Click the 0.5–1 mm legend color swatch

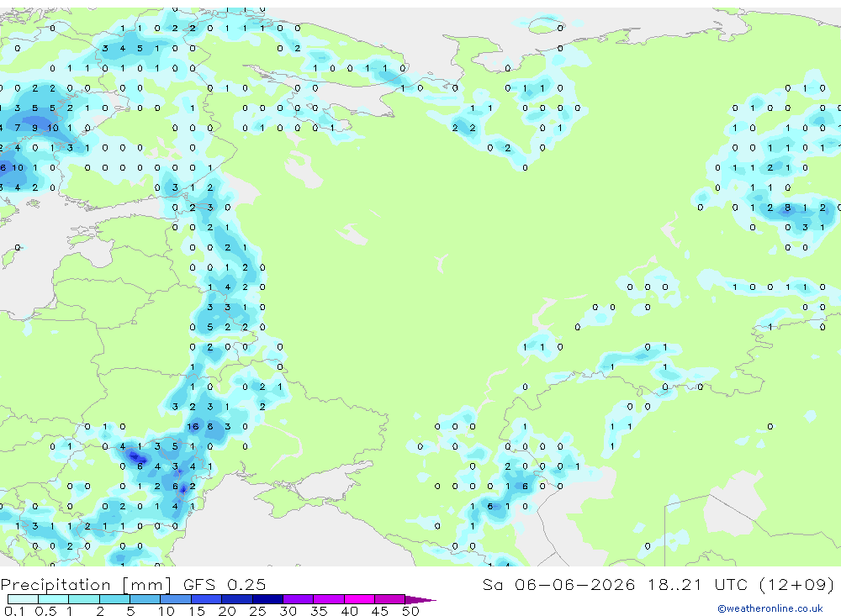pos(54,599)
